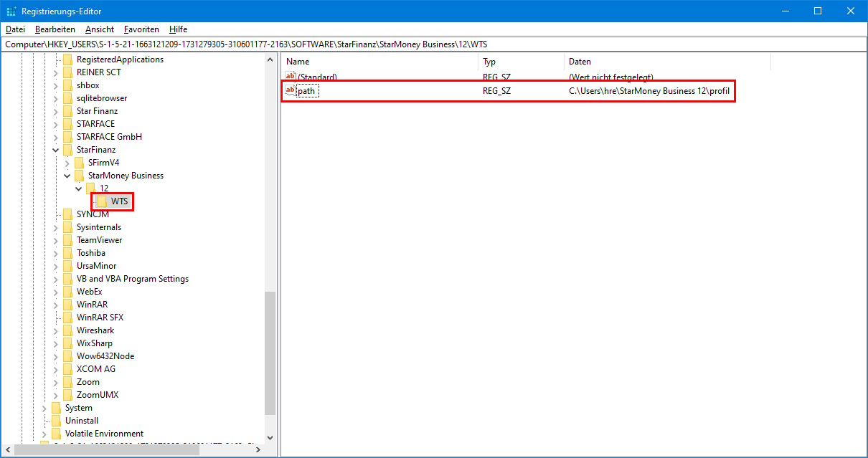Collapse the StarFinanz key

point(56,150)
